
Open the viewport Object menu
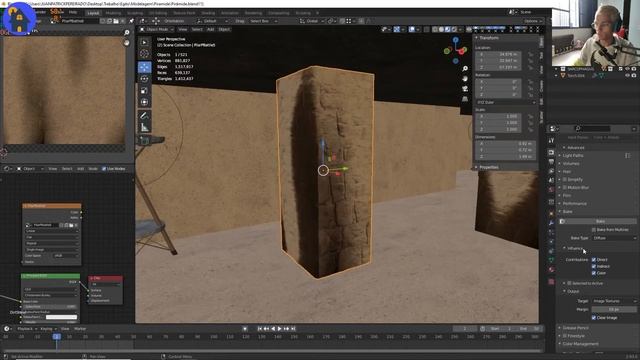(x=224, y=29)
